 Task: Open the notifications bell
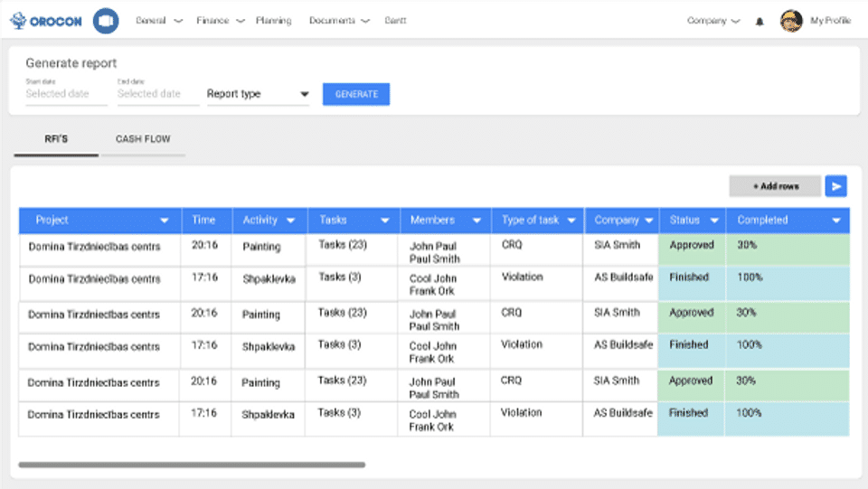pos(759,21)
